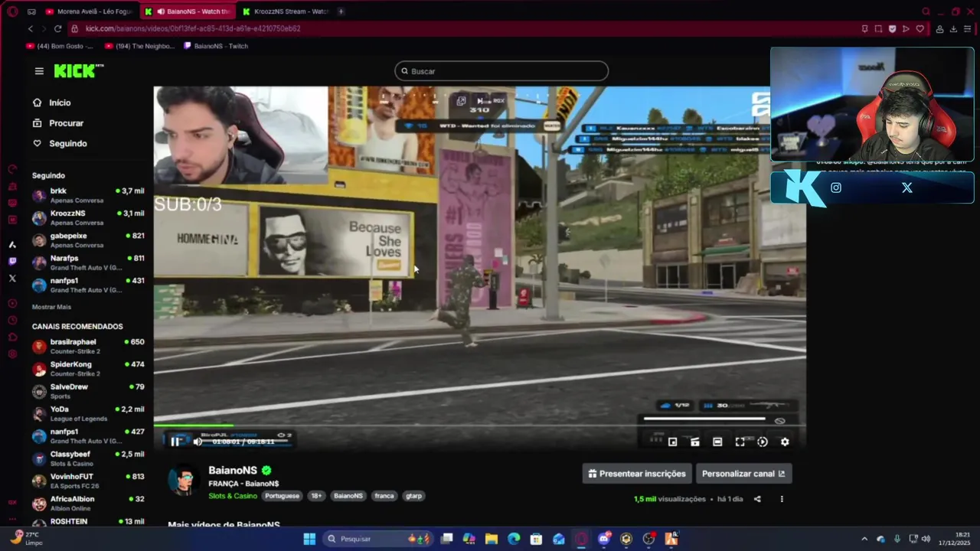Select the franca tag
This screenshot has width=980, height=551.
384,496
